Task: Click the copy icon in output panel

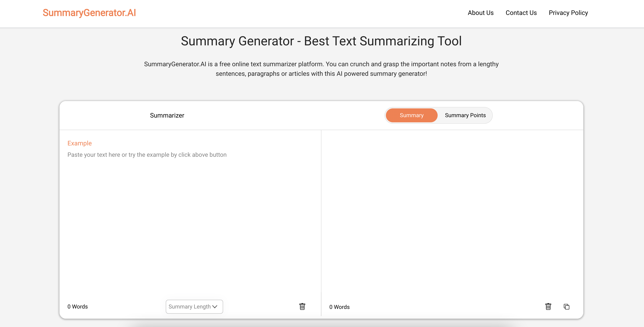Action: (x=566, y=307)
